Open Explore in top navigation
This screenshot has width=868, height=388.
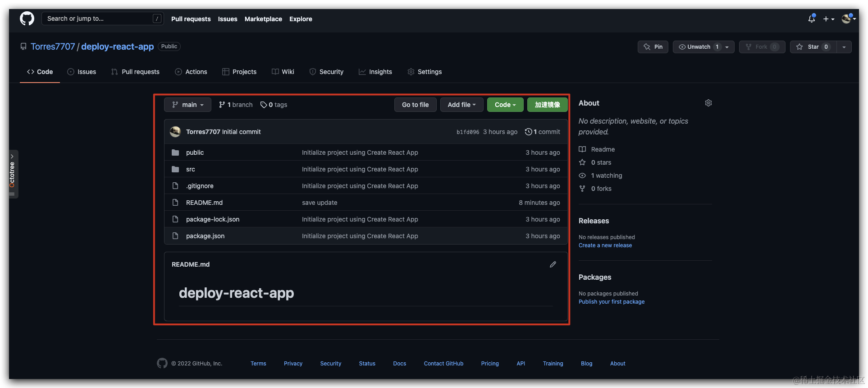[x=301, y=19]
